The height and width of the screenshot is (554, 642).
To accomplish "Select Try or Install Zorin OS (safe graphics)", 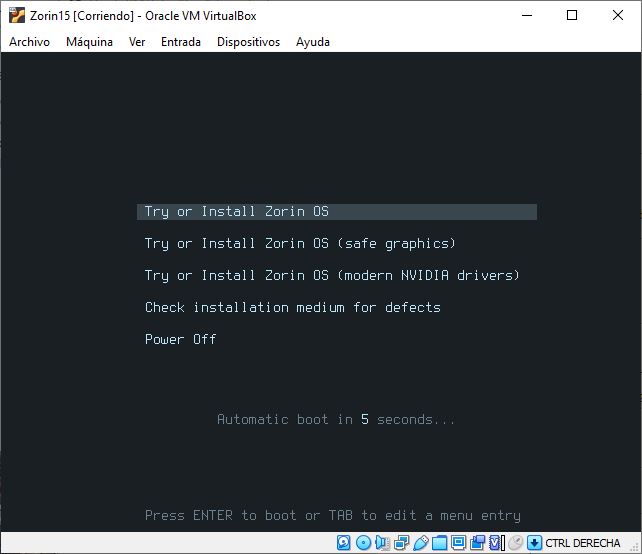I will pos(300,244).
